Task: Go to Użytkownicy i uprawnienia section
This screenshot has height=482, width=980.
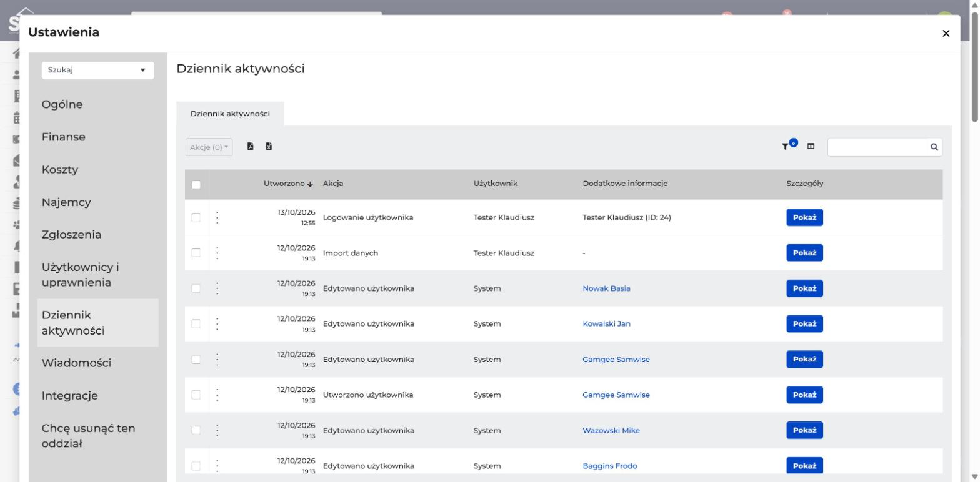Action: [x=80, y=275]
